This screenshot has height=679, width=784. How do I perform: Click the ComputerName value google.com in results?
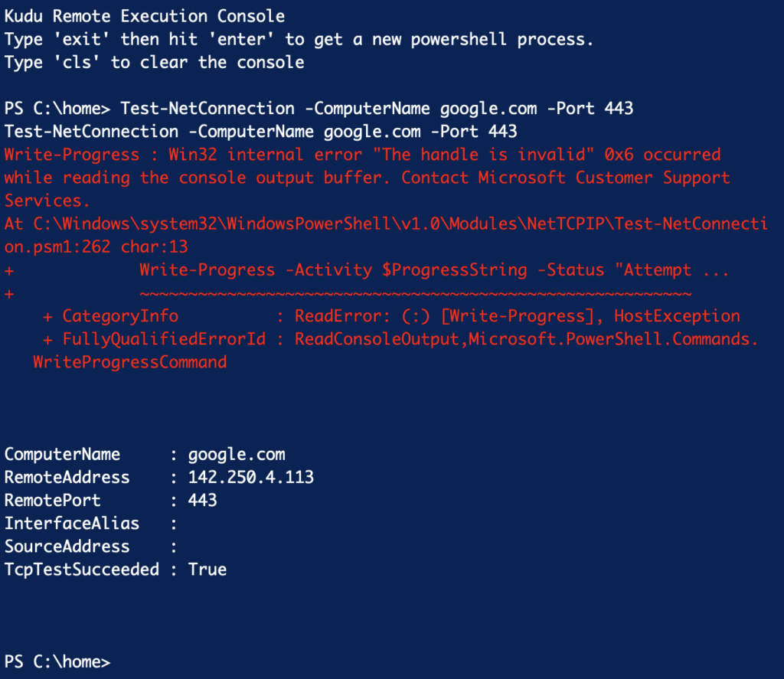(237, 455)
